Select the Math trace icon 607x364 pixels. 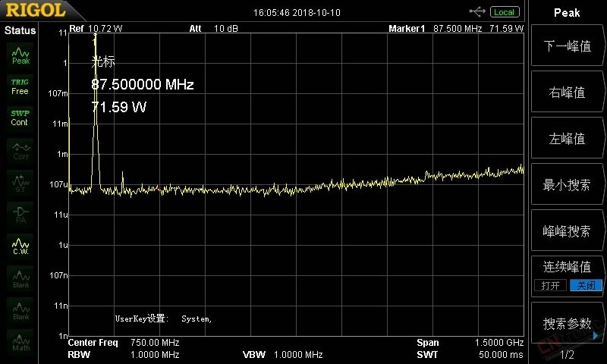tap(20, 342)
